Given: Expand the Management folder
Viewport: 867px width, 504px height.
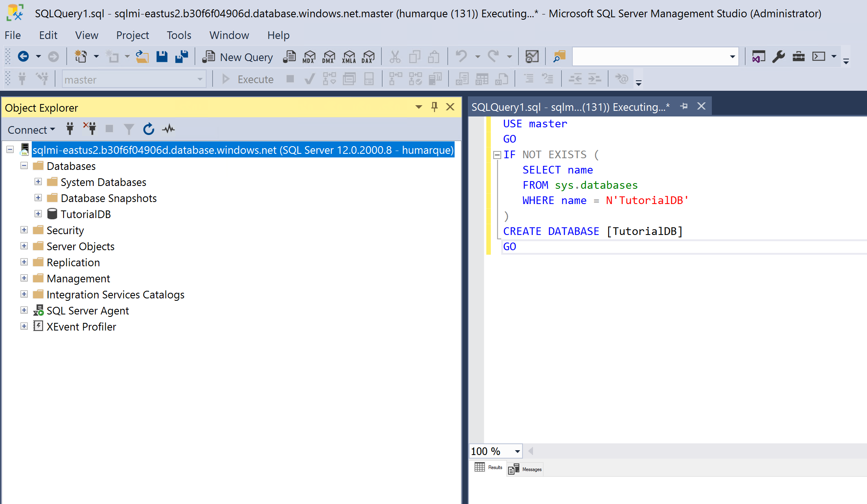Looking at the screenshot, I should click(x=24, y=278).
